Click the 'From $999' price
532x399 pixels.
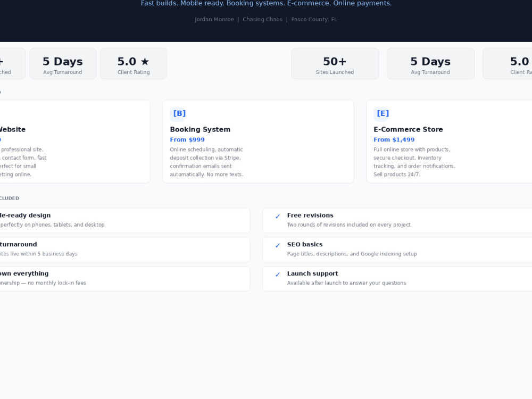coord(187,140)
